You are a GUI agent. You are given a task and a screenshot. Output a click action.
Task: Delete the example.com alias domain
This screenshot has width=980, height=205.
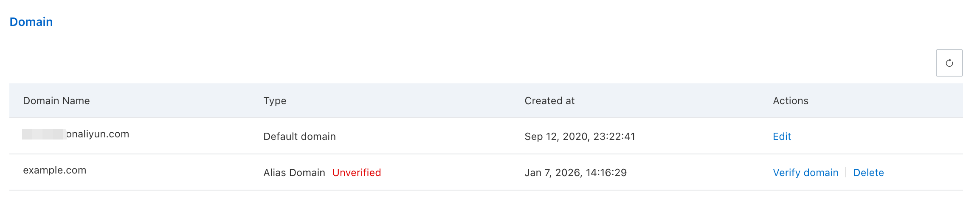click(868, 173)
